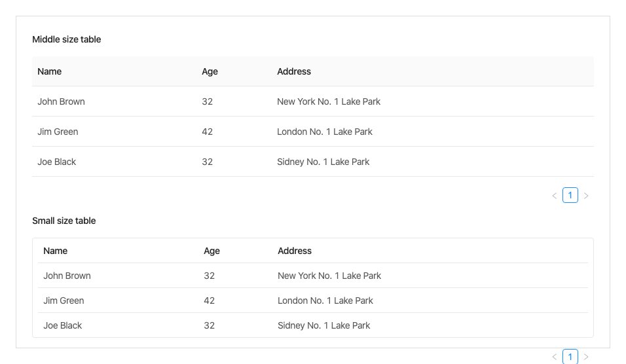Select Joe Black row in middle size table
Viewport: 626px width, 364px height.
(57, 162)
